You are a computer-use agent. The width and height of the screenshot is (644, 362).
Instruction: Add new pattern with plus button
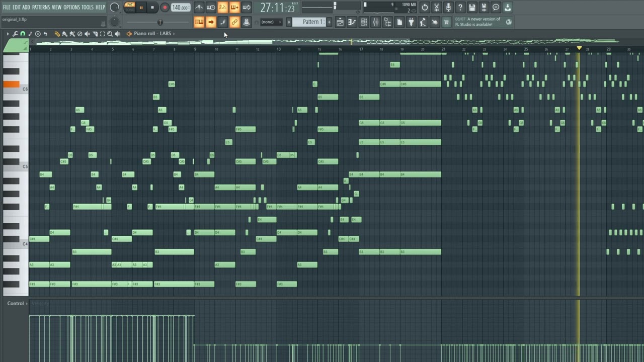(x=329, y=22)
